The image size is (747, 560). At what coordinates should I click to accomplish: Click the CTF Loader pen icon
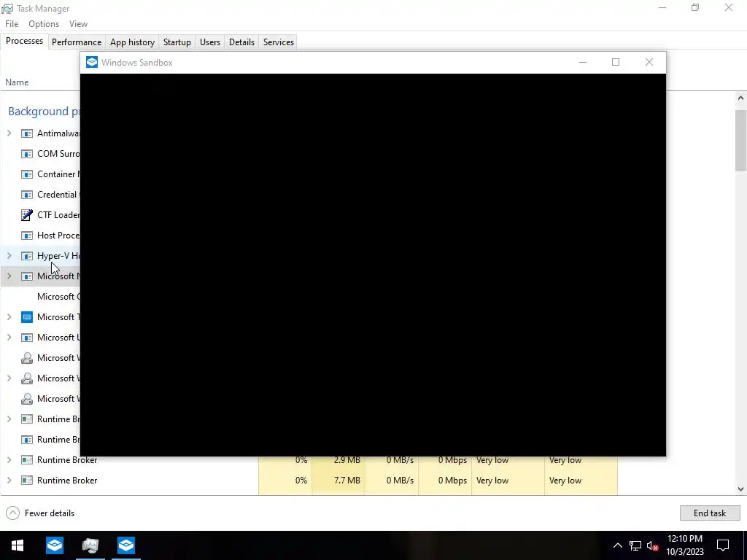point(27,215)
